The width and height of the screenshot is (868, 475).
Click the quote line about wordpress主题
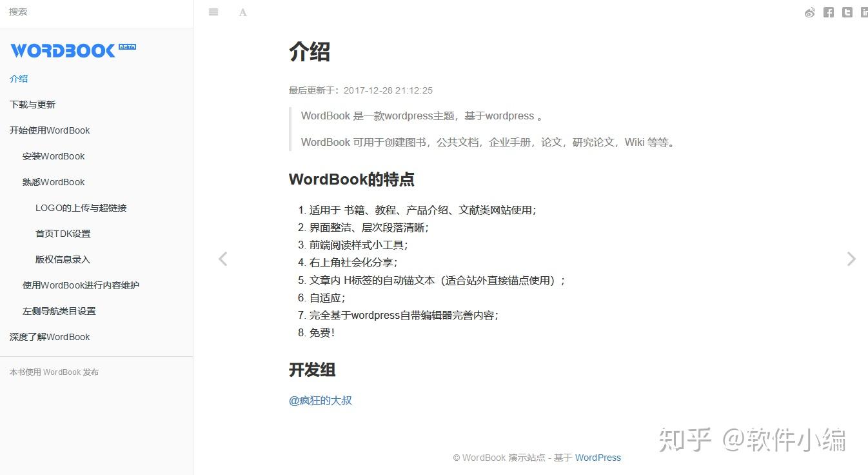(423, 116)
